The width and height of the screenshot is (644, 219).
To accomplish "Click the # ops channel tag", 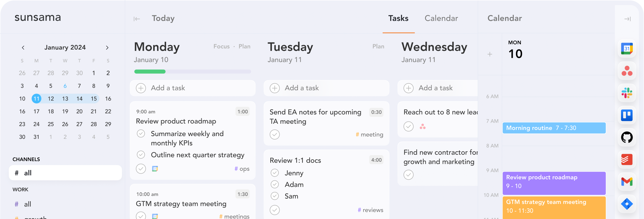I will point(242,169).
